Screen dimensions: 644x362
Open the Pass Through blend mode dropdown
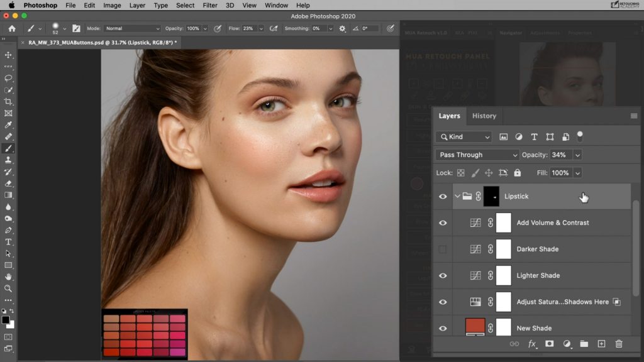coord(476,155)
